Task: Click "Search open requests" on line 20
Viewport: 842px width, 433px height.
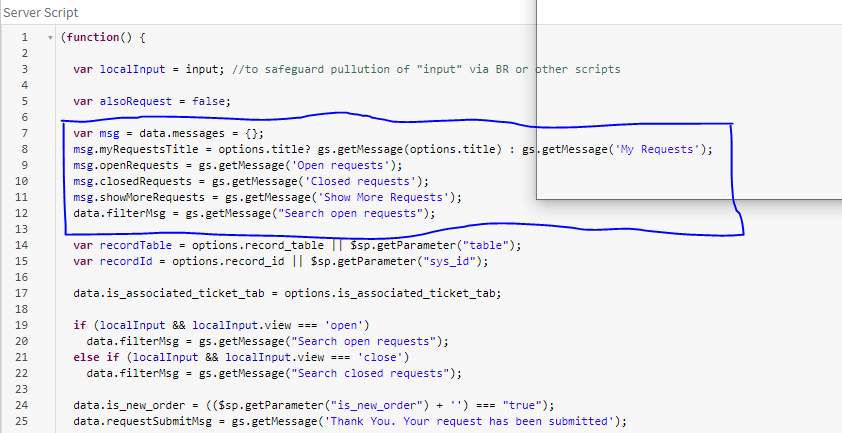Action: point(364,341)
